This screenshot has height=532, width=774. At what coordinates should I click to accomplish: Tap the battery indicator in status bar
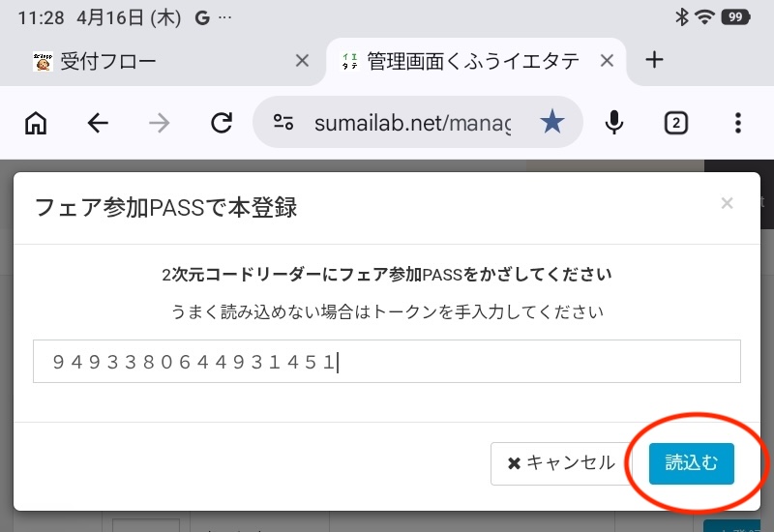[734, 17]
